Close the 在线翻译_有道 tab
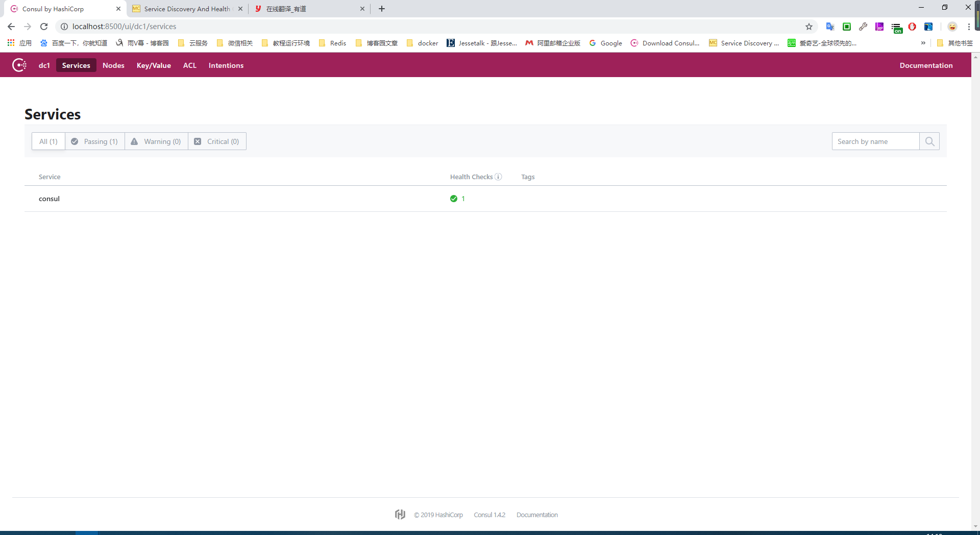 pos(362,9)
